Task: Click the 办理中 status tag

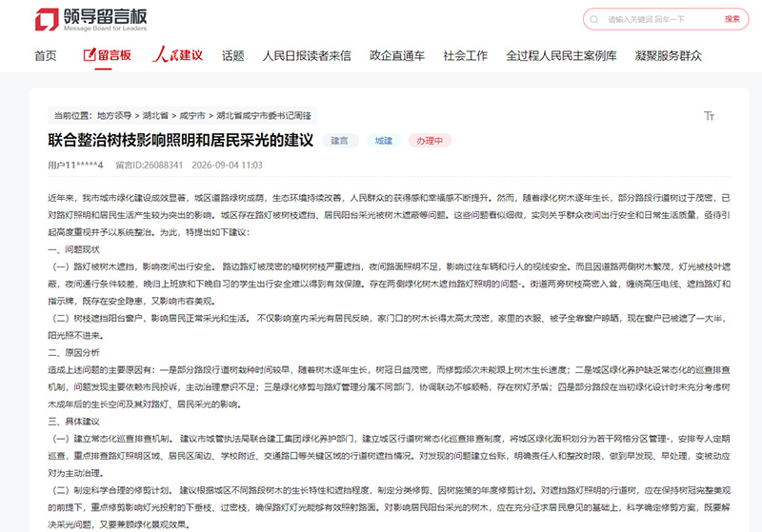Action: click(x=430, y=141)
